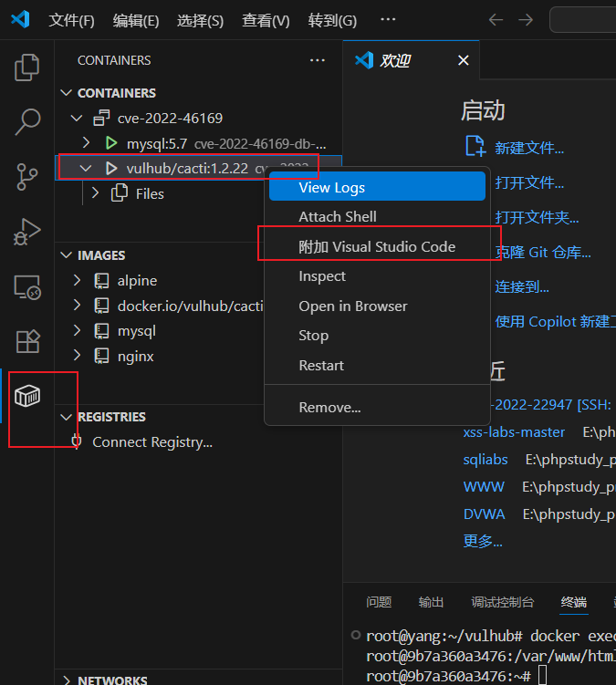
Task: Open recent project xss-labs-master
Action: pos(514,432)
